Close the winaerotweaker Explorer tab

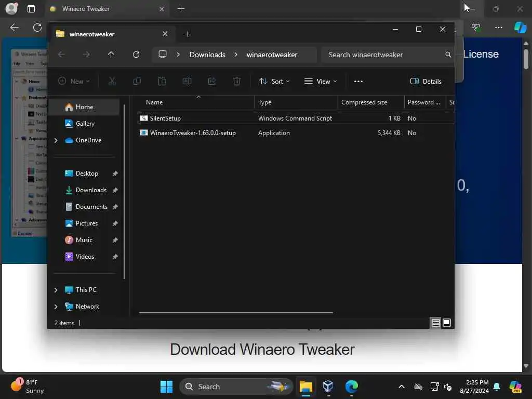[x=165, y=34]
